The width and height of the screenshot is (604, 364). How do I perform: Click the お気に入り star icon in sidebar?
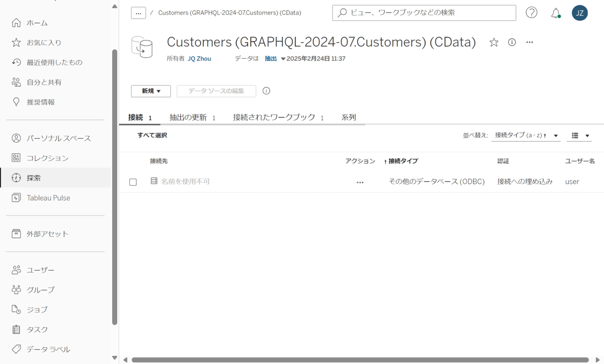coord(16,43)
